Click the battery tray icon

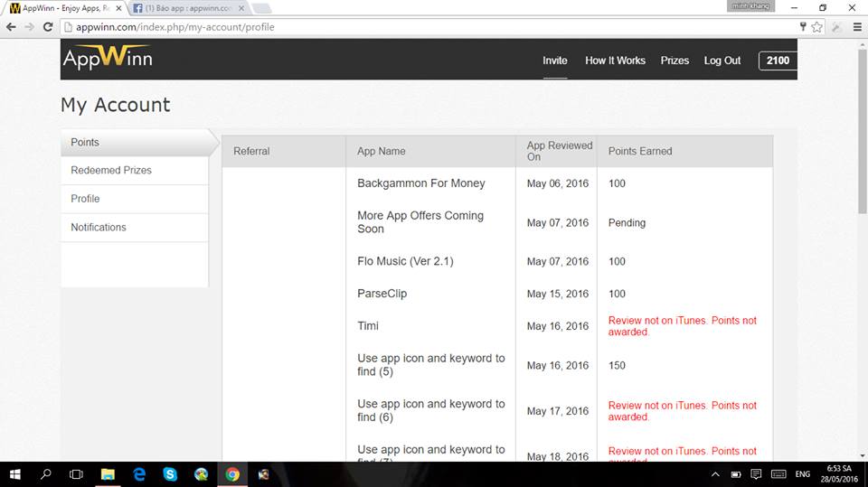pyautogui.click(x=736, y=474)
